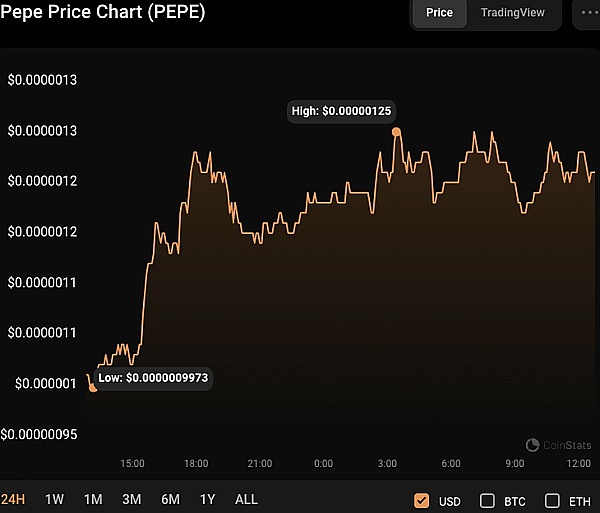The image size is (600, 513).
Task: Click the orange Low price point marker
Action: coord(93,387)
